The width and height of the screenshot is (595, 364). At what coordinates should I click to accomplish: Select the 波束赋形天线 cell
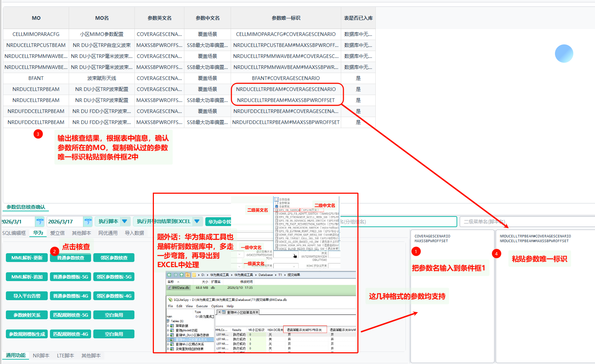[x=102, y=78]
